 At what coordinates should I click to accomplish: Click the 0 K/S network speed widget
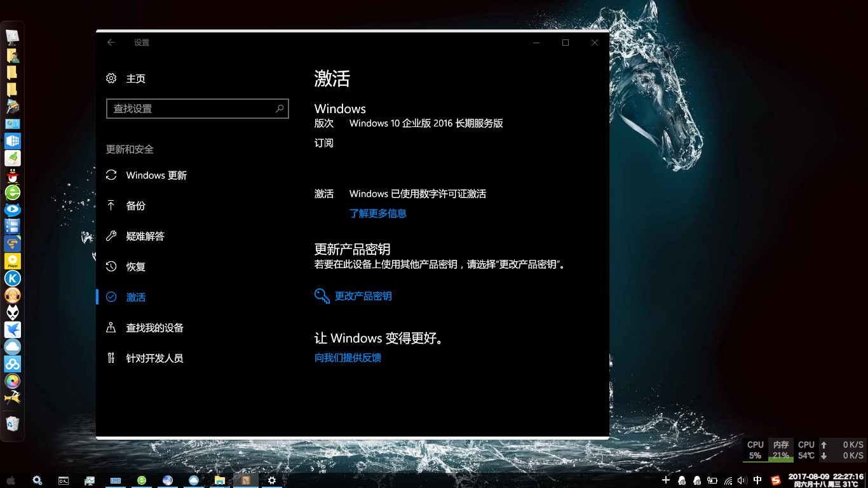[x=842, y=450]
